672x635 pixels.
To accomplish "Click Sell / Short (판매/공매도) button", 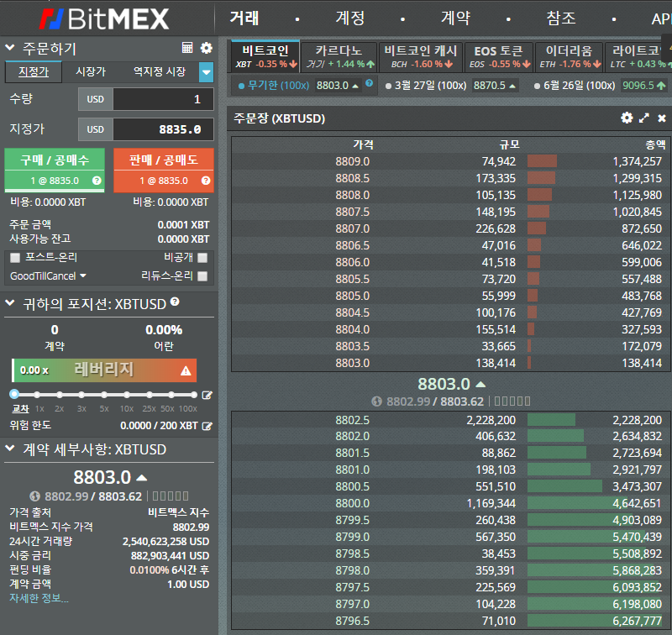I will (x=164, y=171).
